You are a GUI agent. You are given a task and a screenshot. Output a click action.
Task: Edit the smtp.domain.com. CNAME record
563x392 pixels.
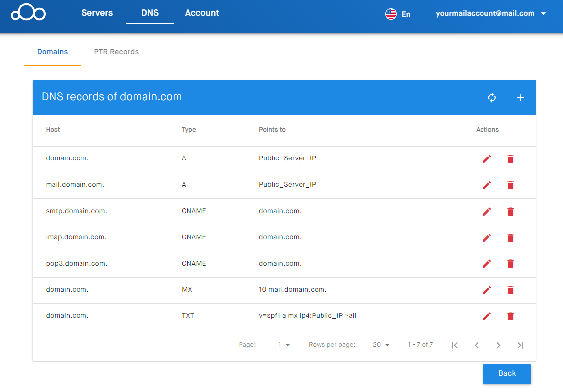point(487,212)
